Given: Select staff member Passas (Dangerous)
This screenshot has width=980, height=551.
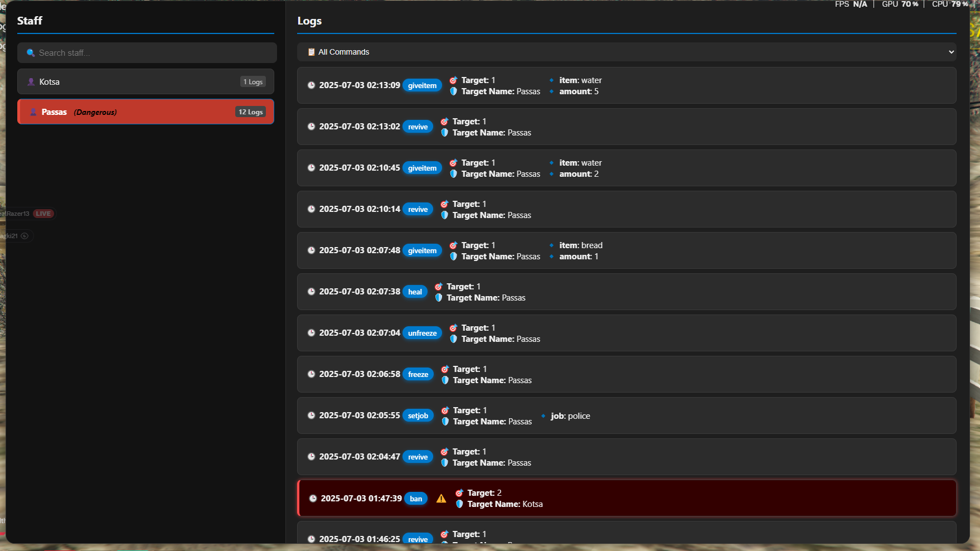Looking at the screenshot, I should (x=145, y=112).
